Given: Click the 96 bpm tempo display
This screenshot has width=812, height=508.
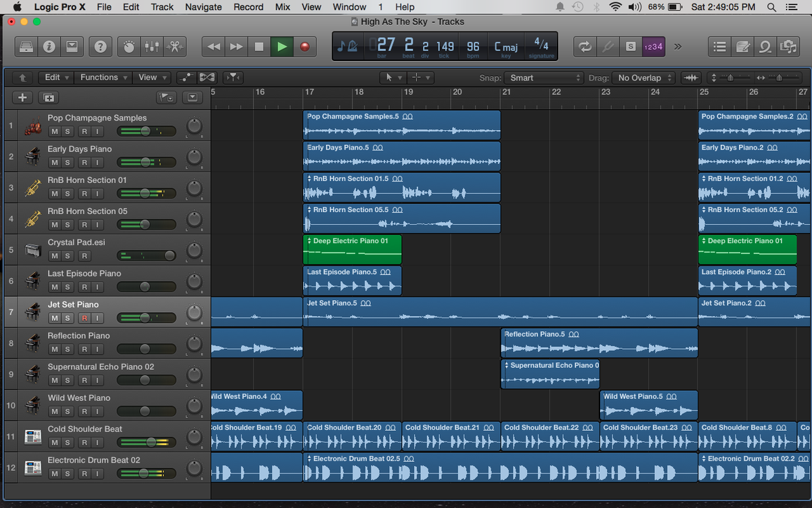Looking at the screenshot, I should pyautogui.click(x=473, y=47).
